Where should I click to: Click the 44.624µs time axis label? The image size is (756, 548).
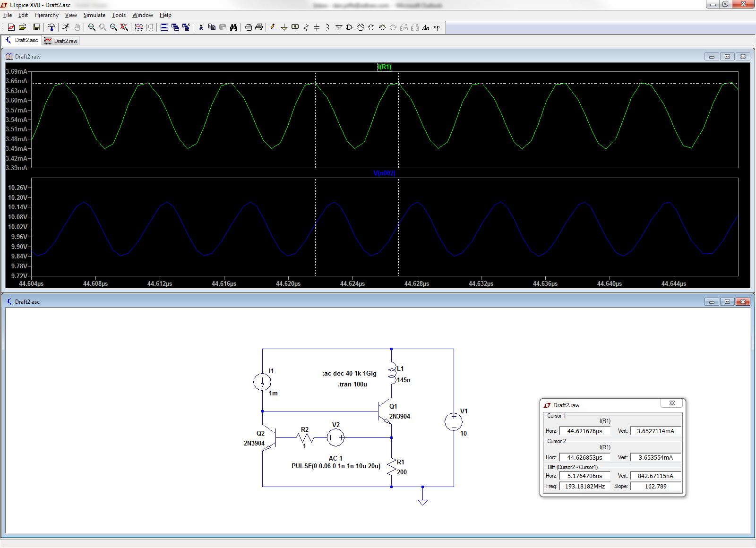pos(352,284)
